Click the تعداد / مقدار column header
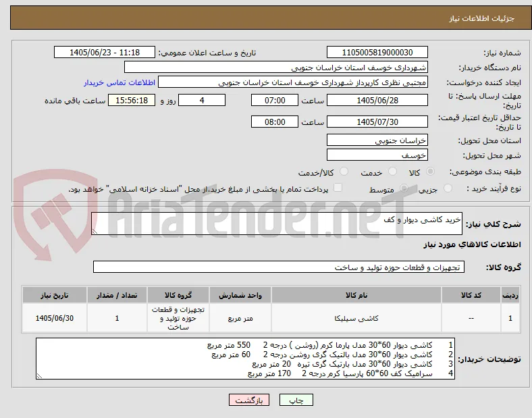The width and height of the screenshot is (532, 418). (117, 295)
